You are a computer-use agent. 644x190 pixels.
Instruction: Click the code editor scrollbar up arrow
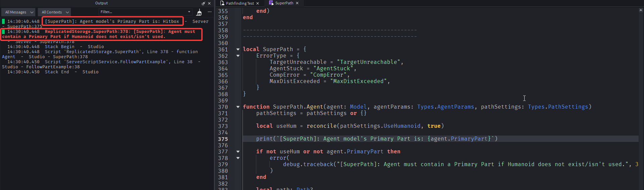tap(641, 10)
